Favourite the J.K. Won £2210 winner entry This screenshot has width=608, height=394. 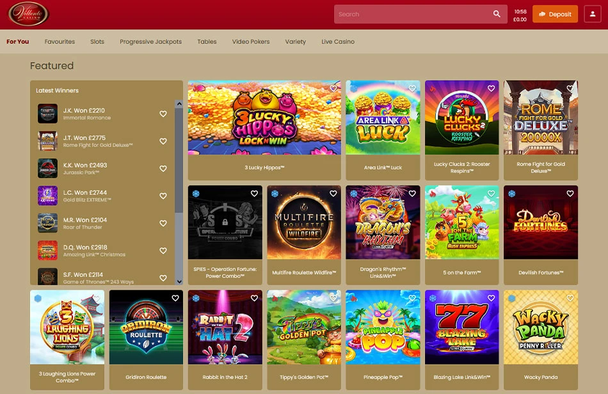163,114
